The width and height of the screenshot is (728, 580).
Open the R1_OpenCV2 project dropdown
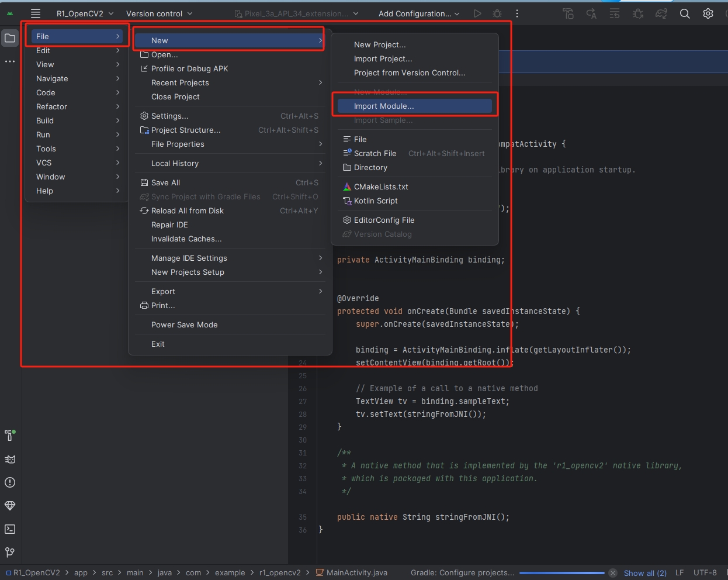pos(85,13)
